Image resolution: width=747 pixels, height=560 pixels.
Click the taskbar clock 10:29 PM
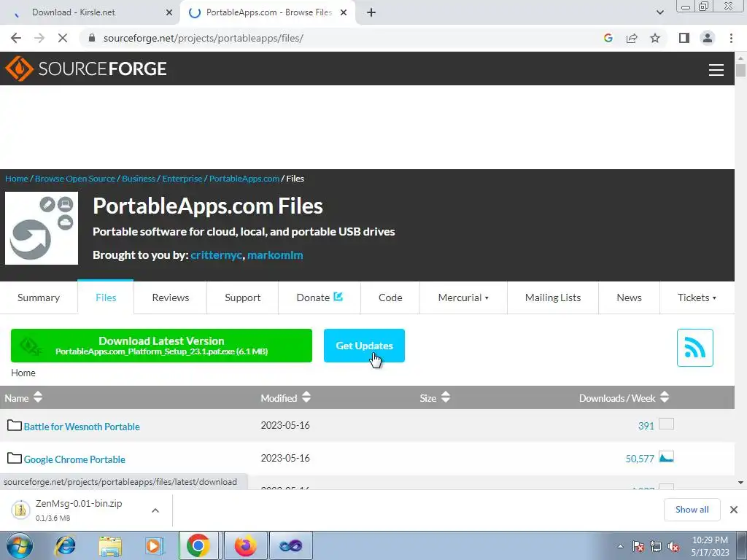tap(710, 540)
